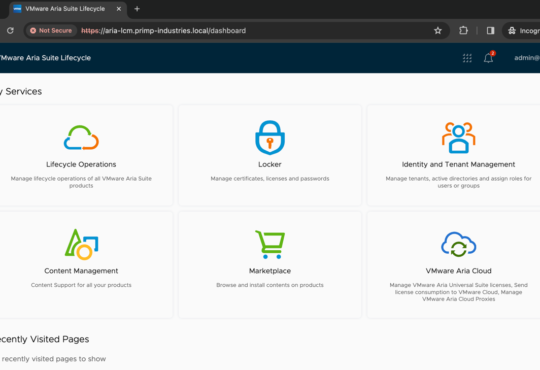
Task: Click the Marketplace card title
Action: (270, 271)
